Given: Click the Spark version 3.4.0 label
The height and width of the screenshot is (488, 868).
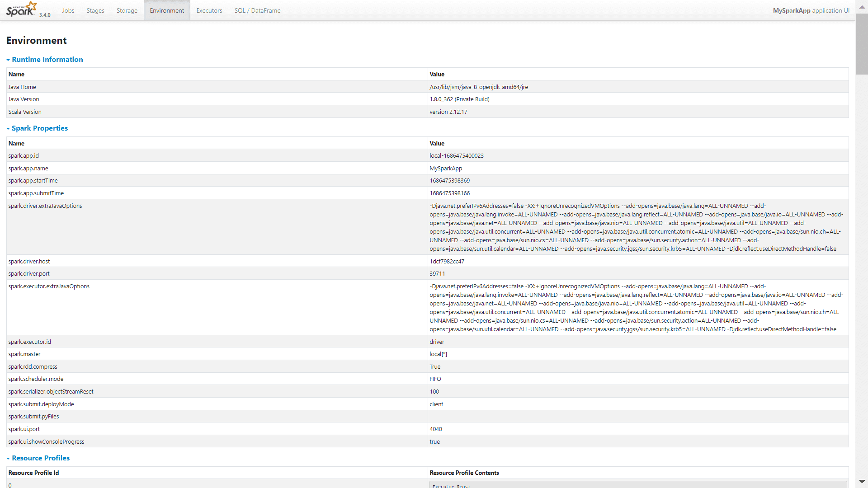Looking at the screenshot, I should pyautogui.click(x=45, y=15).
